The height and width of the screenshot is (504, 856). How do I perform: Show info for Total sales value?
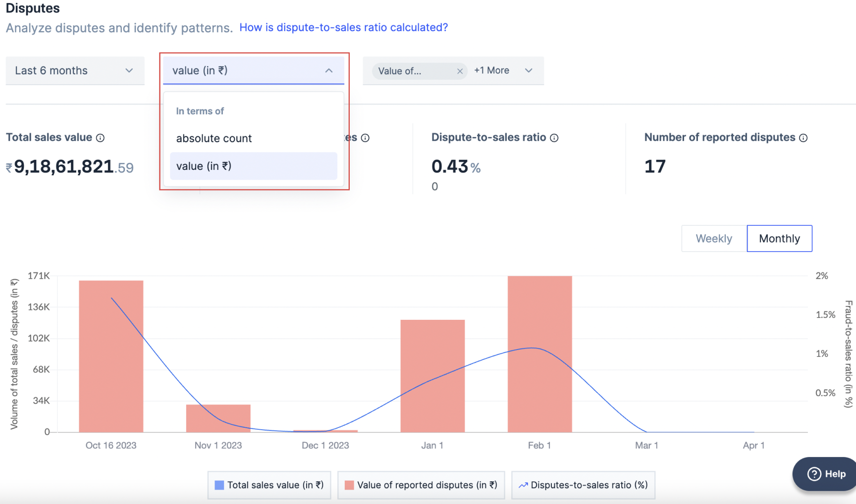tap(100, 138)
